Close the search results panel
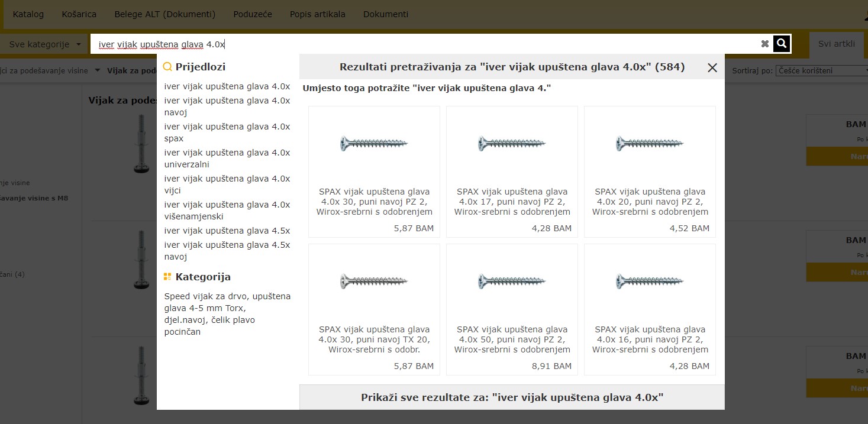The height and width of the screenshot is (424, 868). tap(712, 67)
